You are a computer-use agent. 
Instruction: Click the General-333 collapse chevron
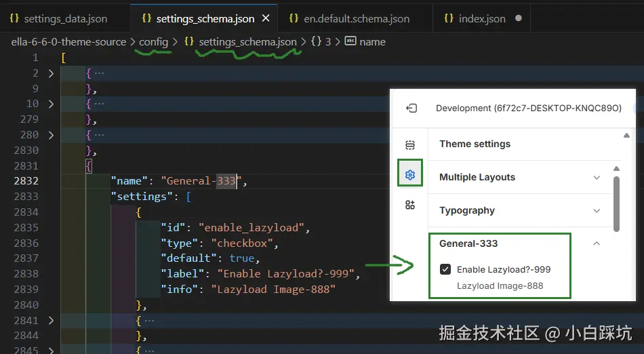[x=597, y=243]
